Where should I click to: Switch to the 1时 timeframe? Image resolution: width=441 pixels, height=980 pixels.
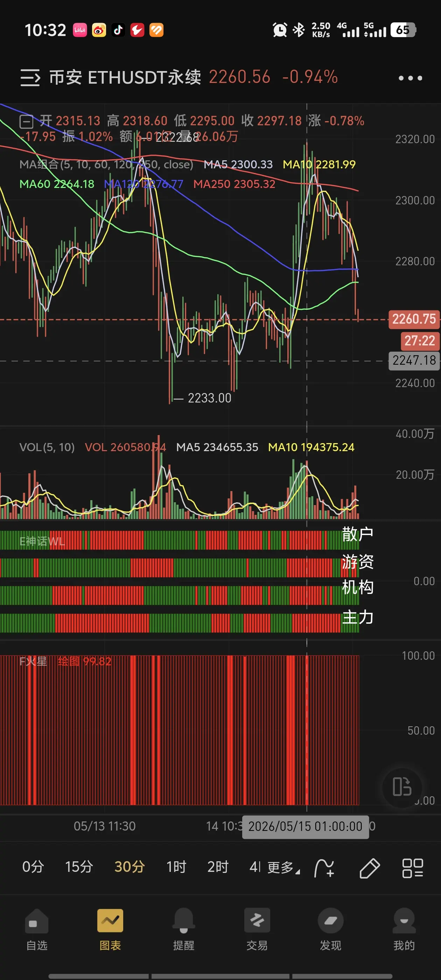click(x=176, y=867)
